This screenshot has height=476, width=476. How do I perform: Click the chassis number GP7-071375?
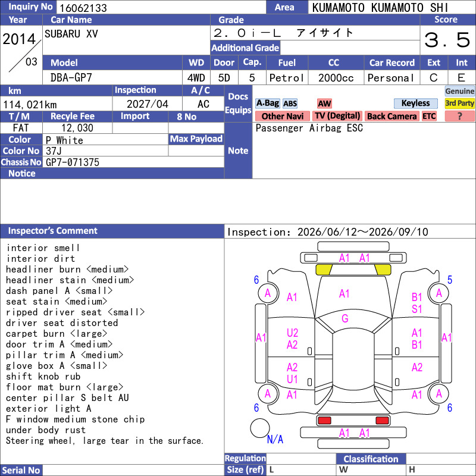coord(73,162)
